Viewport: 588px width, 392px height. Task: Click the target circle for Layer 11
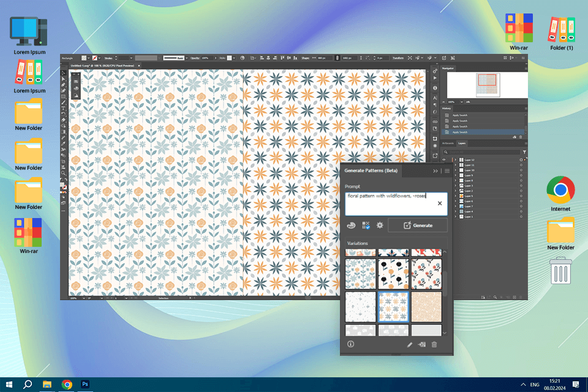click(x=521, y=165)
